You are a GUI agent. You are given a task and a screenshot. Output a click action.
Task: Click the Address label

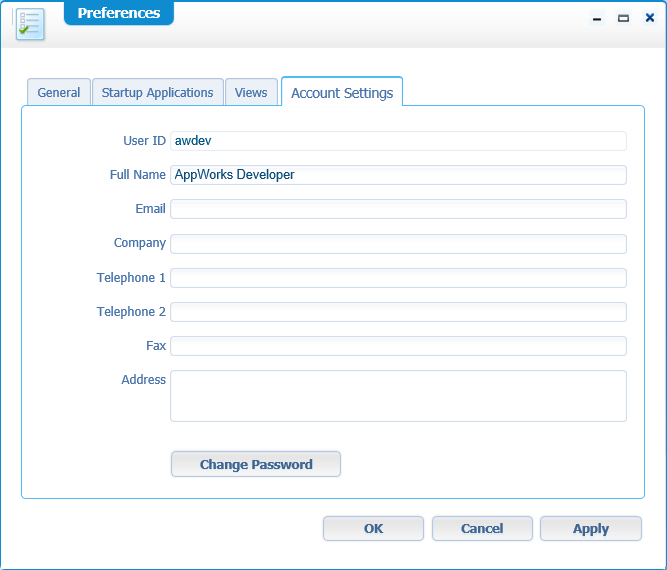(143, 380)
